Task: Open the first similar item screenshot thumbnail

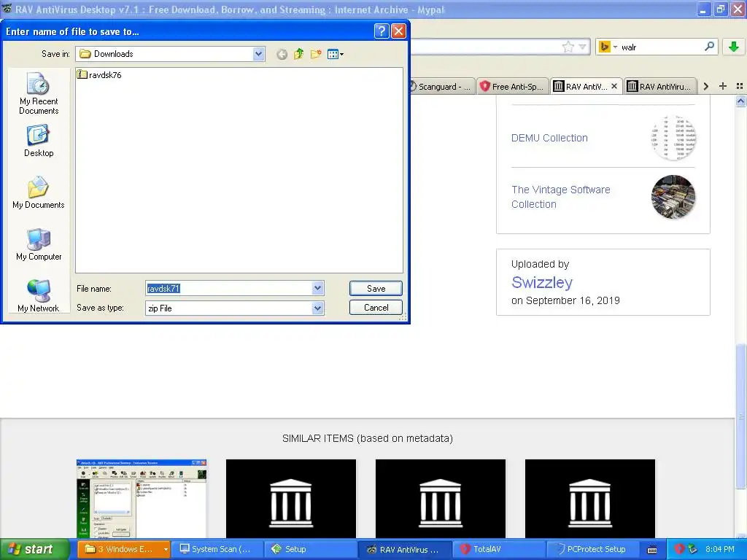Action: tap(142, 499)
